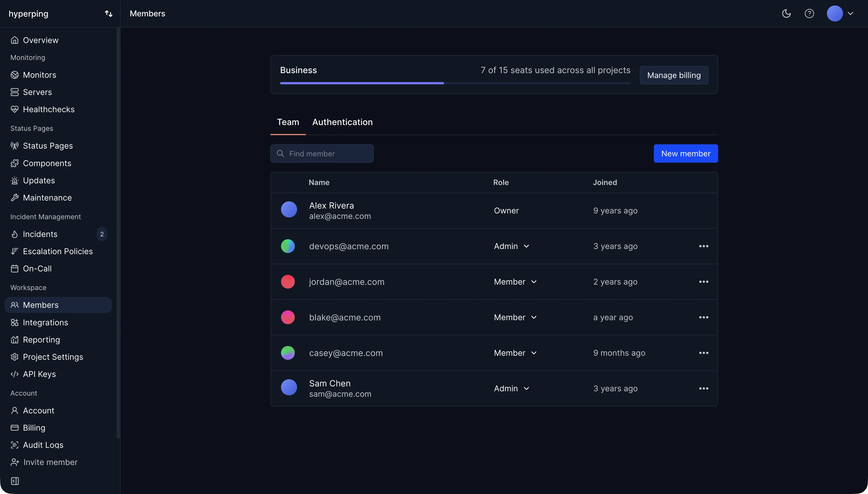Viewport: 868px width, 494px height.
Task: Click the Role column header
Action: tap(501, 182)
